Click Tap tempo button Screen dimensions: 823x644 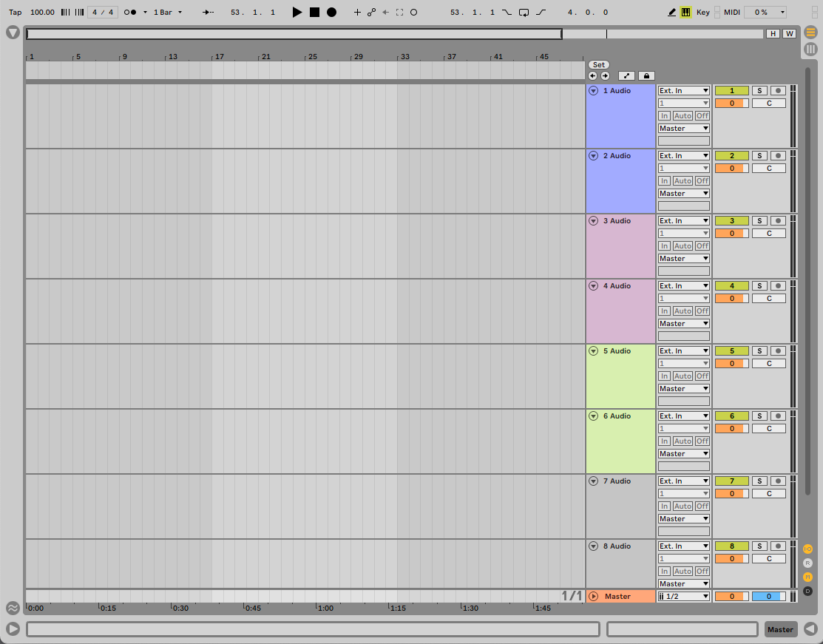16,12
